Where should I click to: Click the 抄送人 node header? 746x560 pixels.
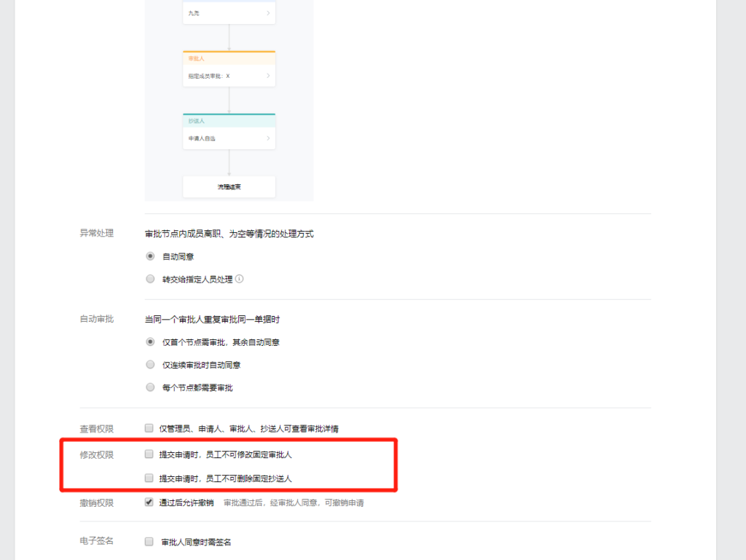(x=229, y=121)
